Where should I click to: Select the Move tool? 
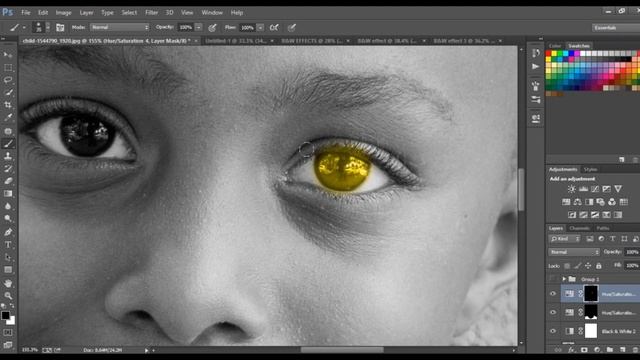[x=8, y=55]
